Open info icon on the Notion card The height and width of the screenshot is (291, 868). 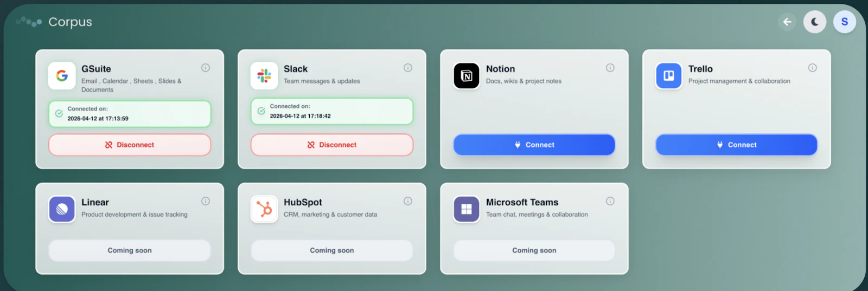(x=610, y=68)
